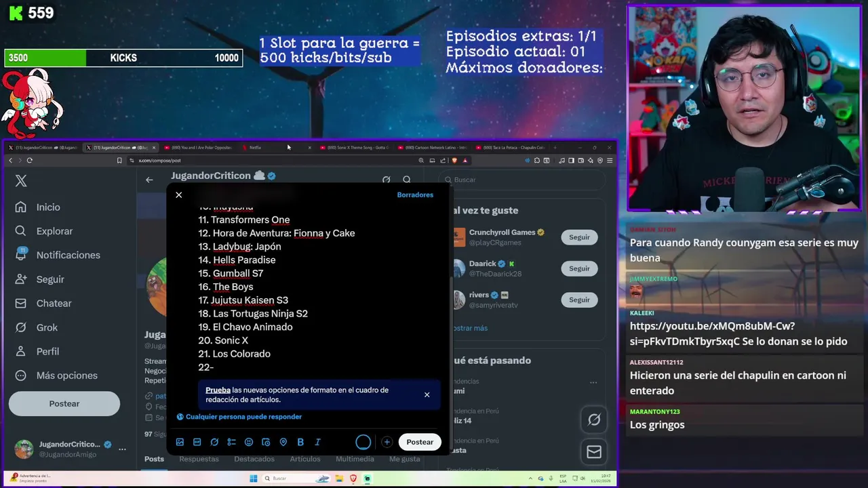
Task: Open Explorar in the sidebar
Action: (x=45, y=231)
